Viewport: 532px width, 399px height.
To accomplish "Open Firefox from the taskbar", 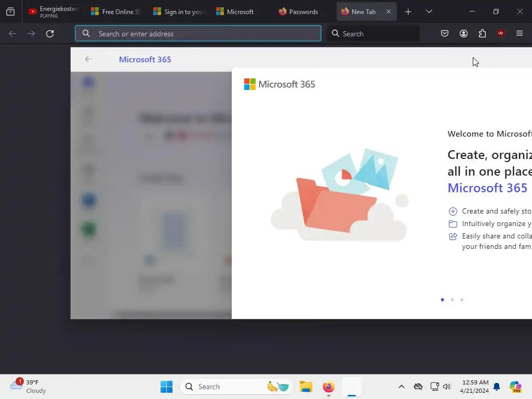I will 328,387.
